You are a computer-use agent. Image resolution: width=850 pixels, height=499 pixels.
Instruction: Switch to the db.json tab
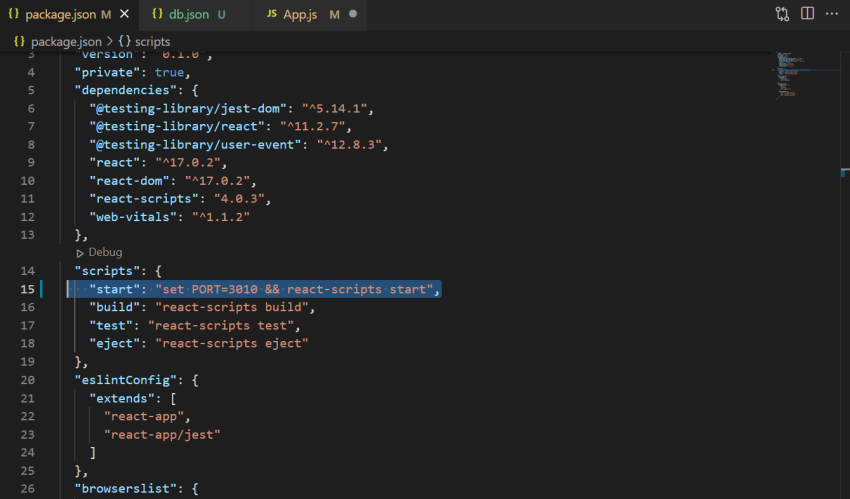(189, 15)
